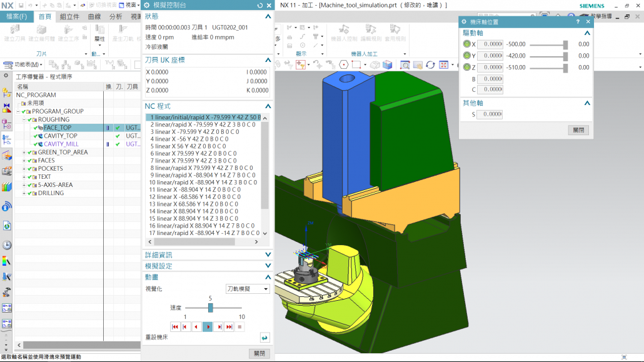
Task: Toggle the X axis green indicator
Action: pyautogui.click(x=466, y=44)
